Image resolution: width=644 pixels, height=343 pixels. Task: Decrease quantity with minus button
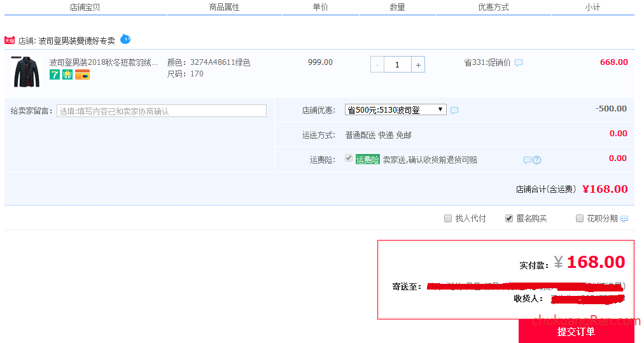[x=377, y=64]
